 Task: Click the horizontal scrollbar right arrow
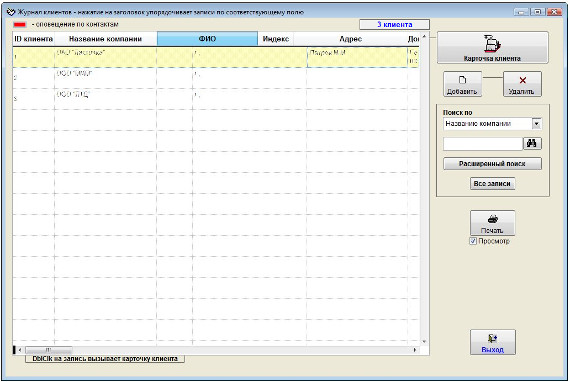[415, 350]
